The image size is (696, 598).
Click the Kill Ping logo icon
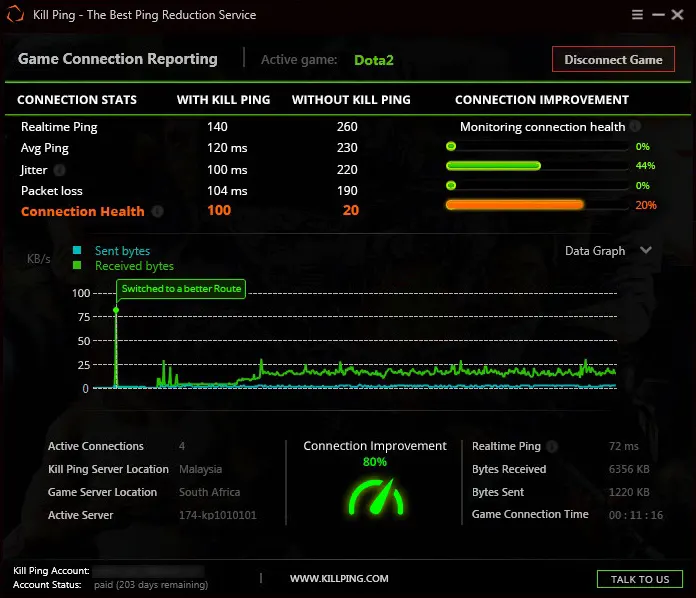(x=15, y=14)
